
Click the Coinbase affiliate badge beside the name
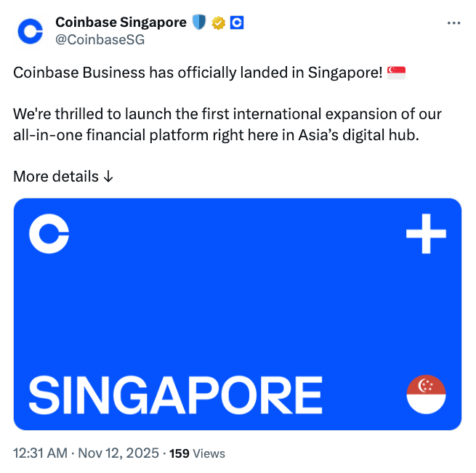click(236, 23)
